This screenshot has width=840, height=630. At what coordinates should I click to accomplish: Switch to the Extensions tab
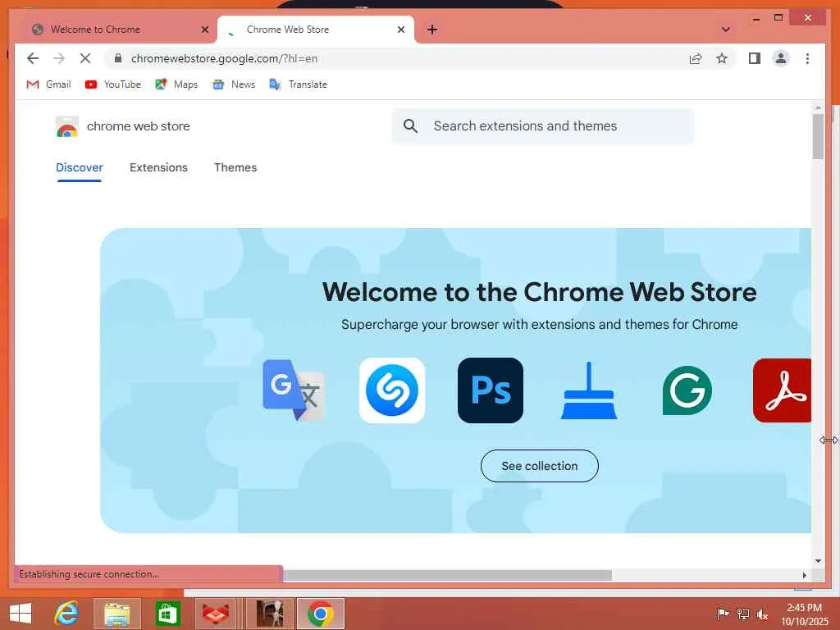(158, 167)
